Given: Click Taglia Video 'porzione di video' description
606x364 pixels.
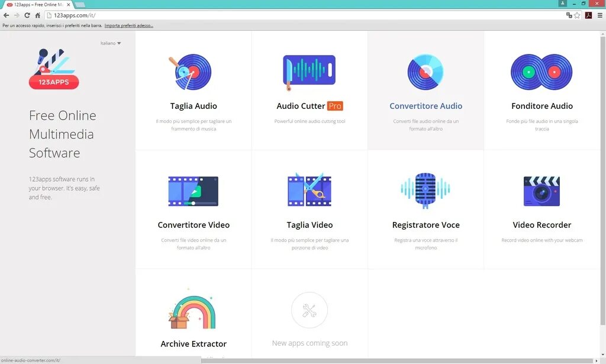Looking at the screenshot, I should click(x=310, y=244).
